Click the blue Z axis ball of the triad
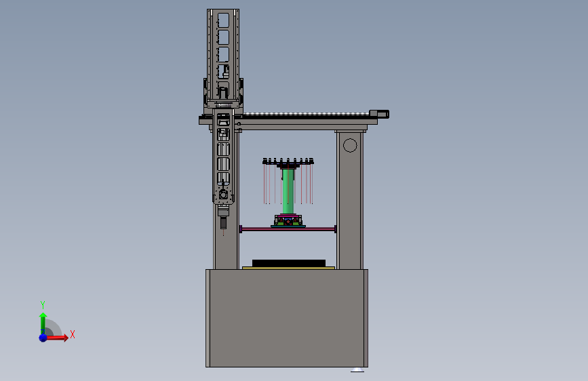Viewport: 588px width, 381px height. pos(43,338)
